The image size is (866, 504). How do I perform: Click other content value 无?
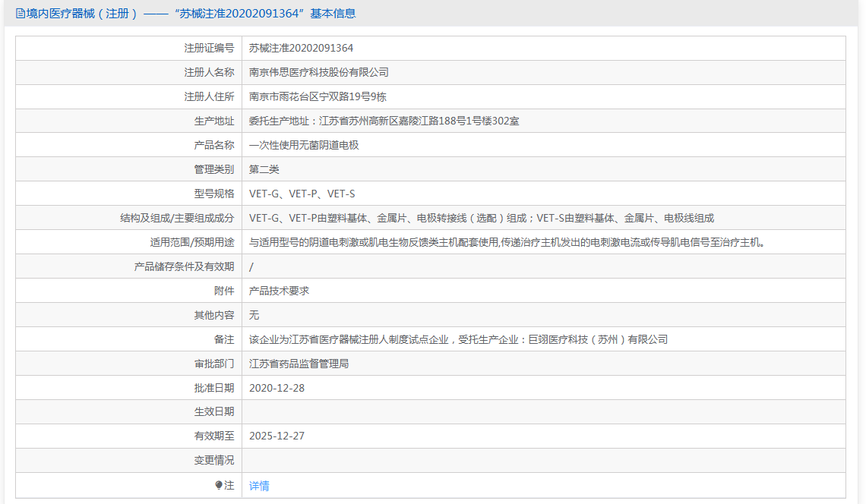pos(254,315)
